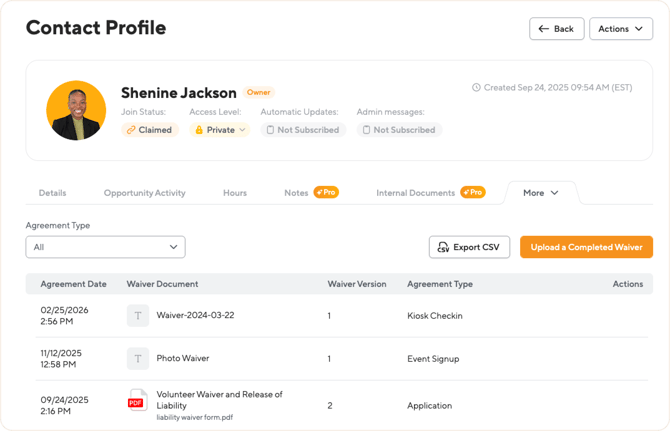Open the Hours tab
670x431 pixels.
[x=235, y=193]
